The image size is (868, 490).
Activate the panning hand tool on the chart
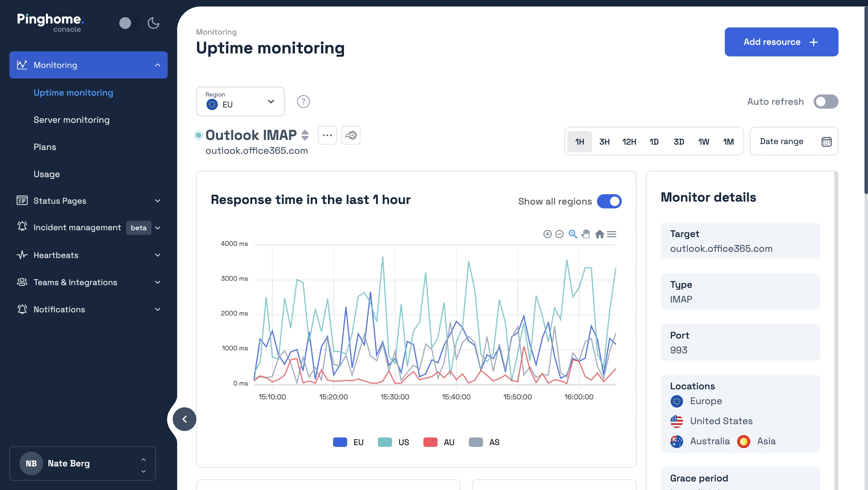586,233
